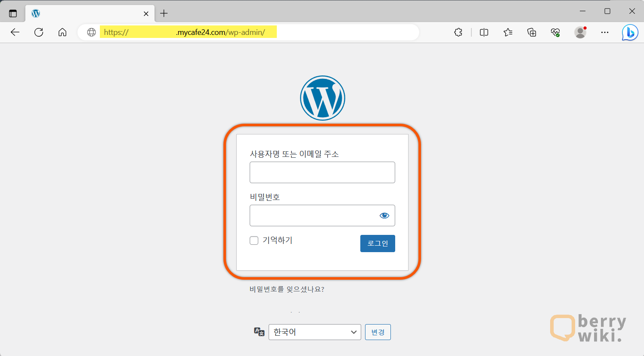View site information globe icon
Viewport: 644px width, 356px height.
(x=91, y=32)
